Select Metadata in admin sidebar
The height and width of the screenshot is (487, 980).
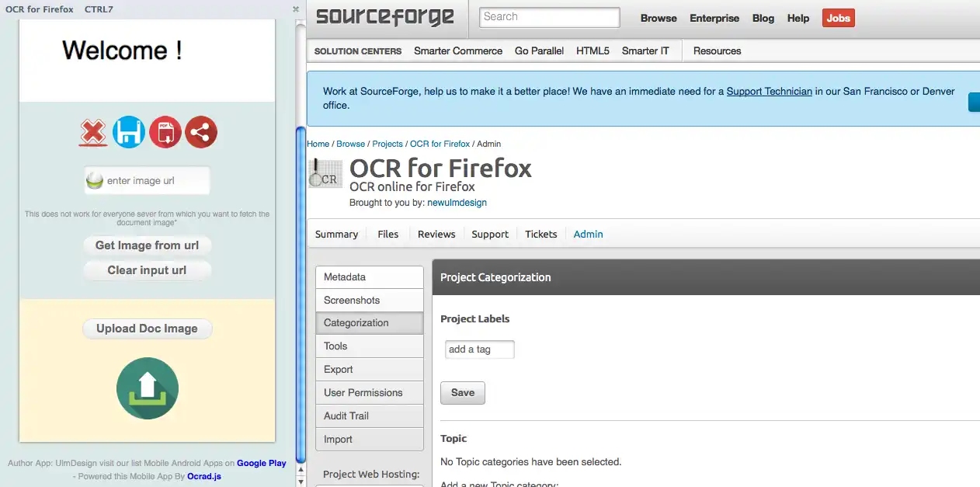[370, 277]
